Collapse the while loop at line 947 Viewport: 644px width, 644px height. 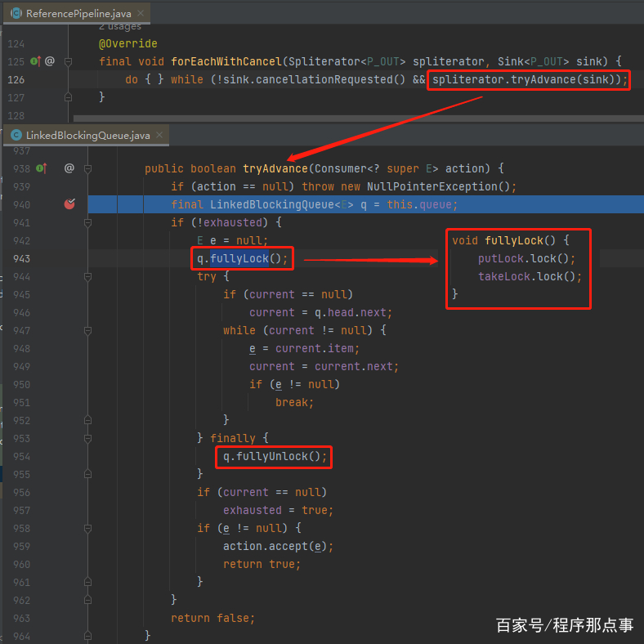pos(87,331)
